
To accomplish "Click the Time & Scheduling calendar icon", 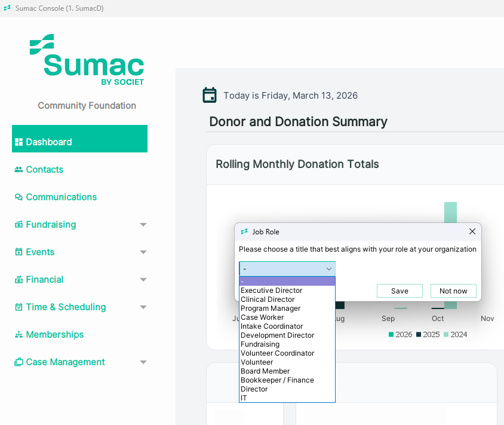I will [19, 307].
